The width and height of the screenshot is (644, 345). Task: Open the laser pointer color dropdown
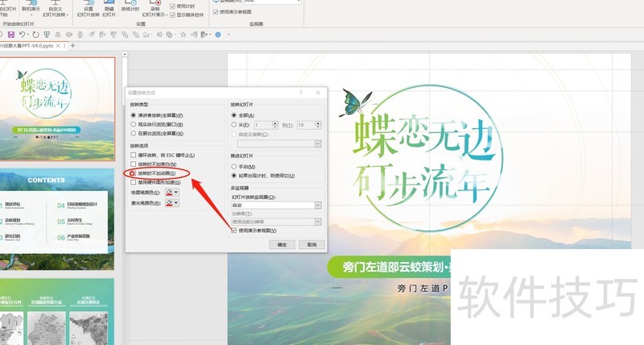coord(171,203)
